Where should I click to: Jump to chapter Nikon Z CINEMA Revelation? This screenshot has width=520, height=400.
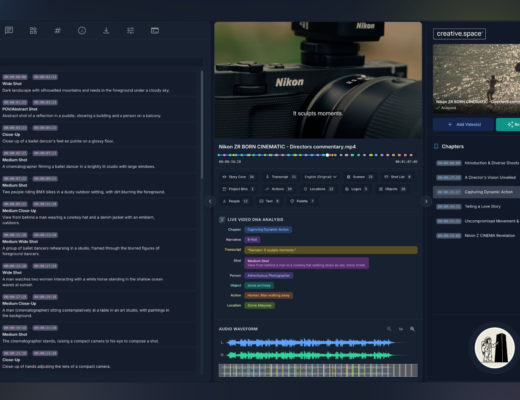(x=478, y=236)
